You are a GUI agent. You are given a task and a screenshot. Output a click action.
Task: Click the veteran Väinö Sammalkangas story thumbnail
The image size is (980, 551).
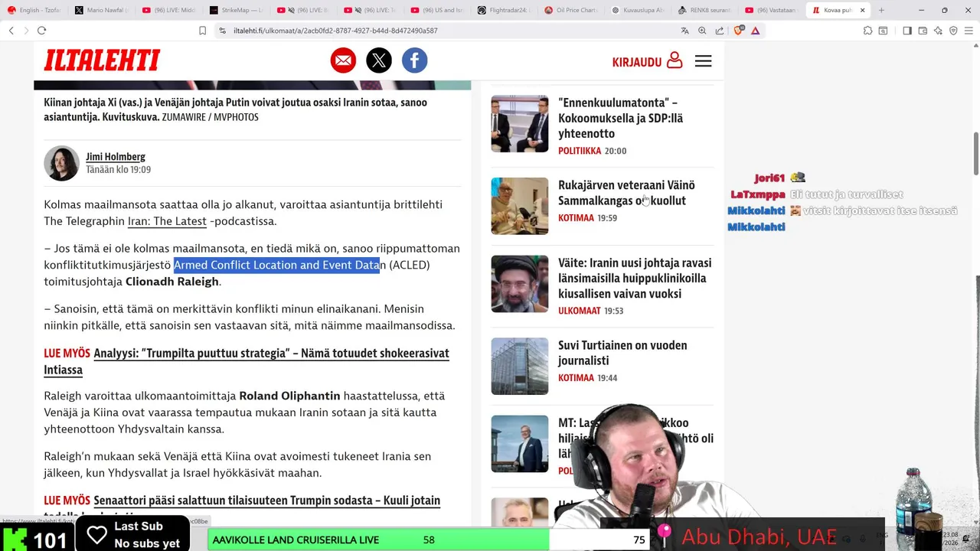[x=520, y=206]
